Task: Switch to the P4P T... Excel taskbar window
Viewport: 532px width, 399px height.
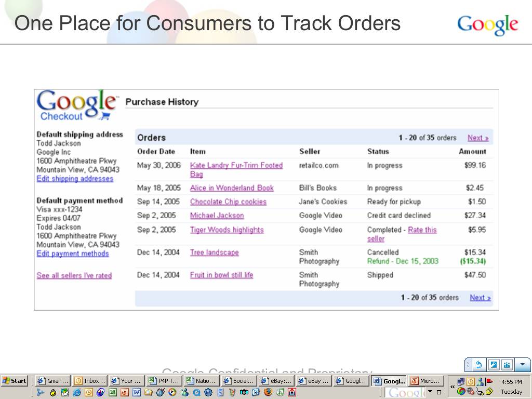Action: tap(165, 381)
